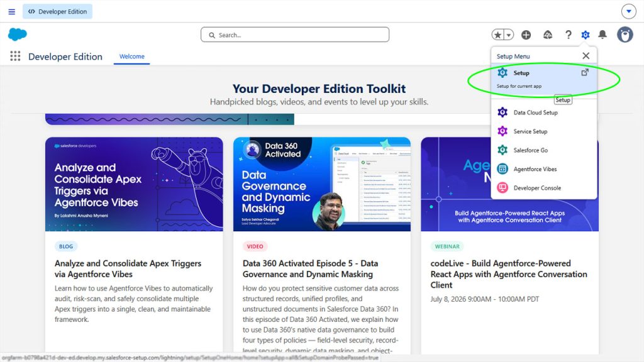Viewport: 644px width, 362px height.
Task: Close the Setup Menu panel
Action: (x=586, y=56)
